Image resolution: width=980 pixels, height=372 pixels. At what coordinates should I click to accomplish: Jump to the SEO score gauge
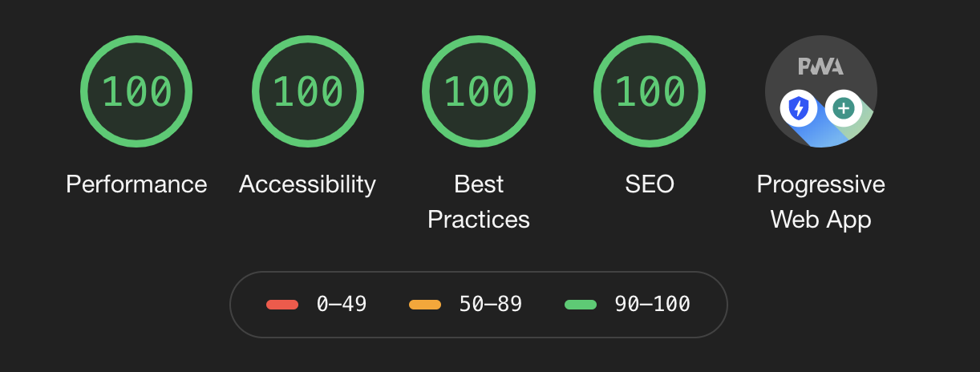coord(650,91)
